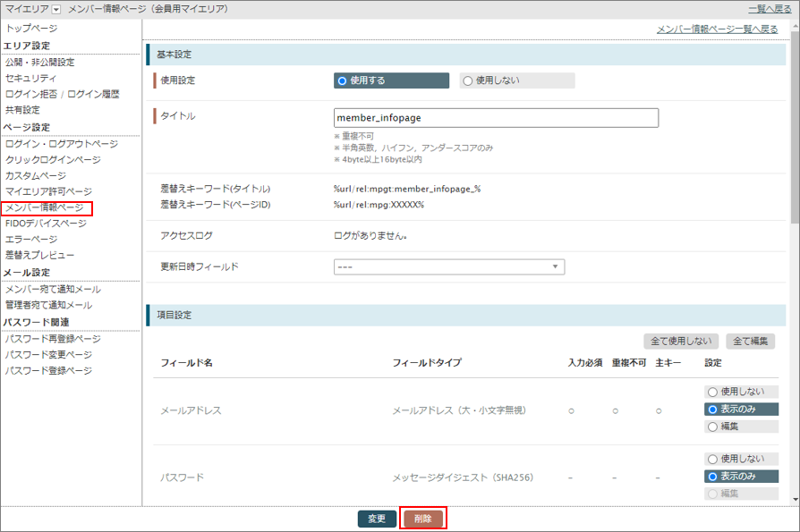Open the 一覧へ戻る link
This screenshot has width=800, height=532.
pos(768,8)
